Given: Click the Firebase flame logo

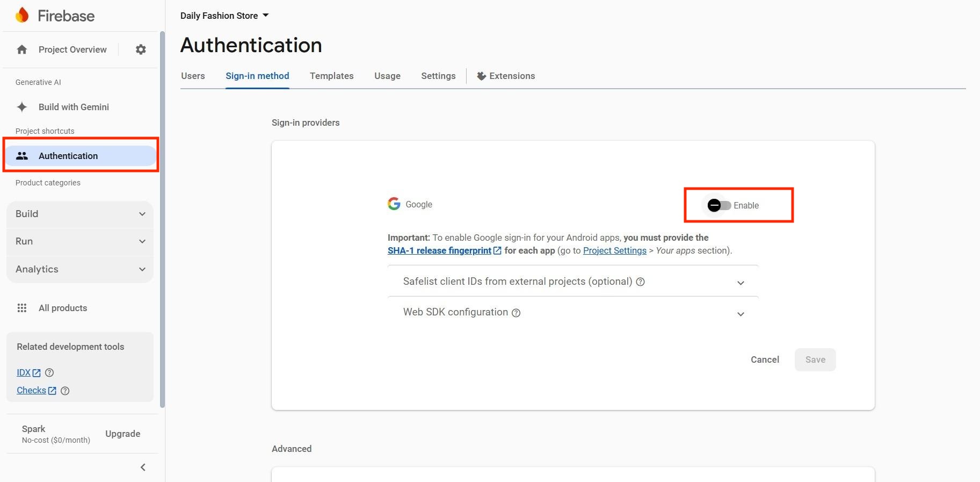Looking at the screenshot, I should point(22,15).
